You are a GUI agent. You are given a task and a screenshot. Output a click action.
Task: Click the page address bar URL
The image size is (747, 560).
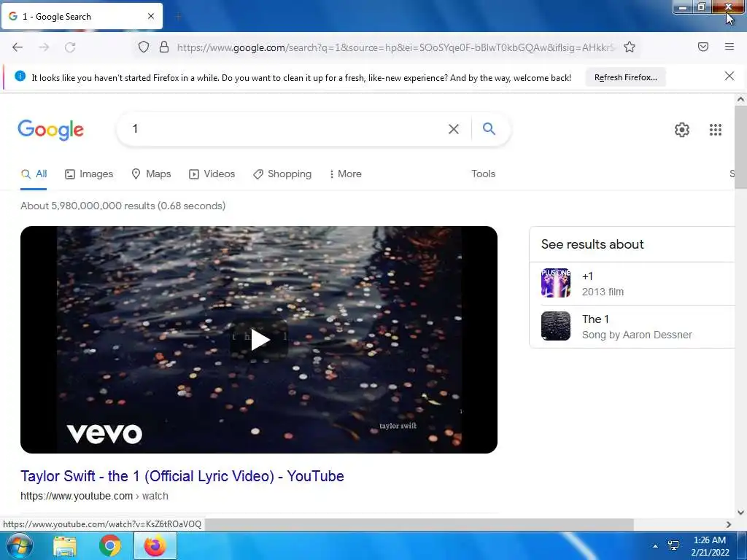(395, 47)
